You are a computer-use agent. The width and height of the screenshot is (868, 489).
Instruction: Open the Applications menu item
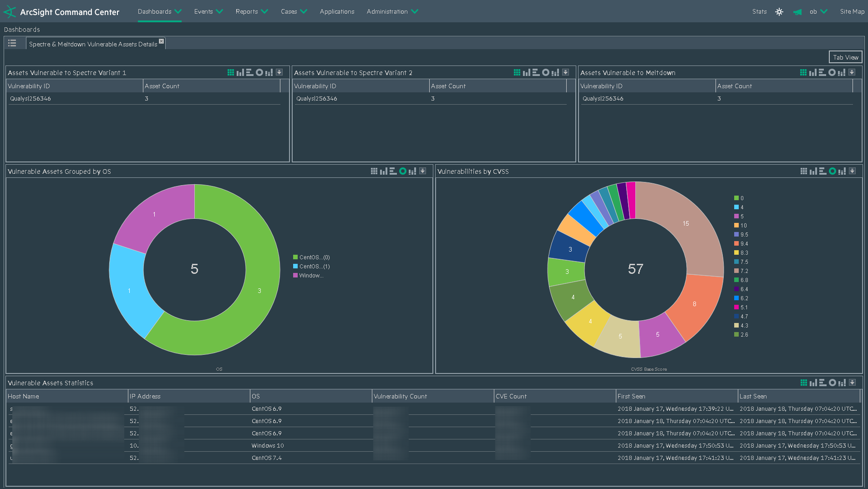coord(337,11)
